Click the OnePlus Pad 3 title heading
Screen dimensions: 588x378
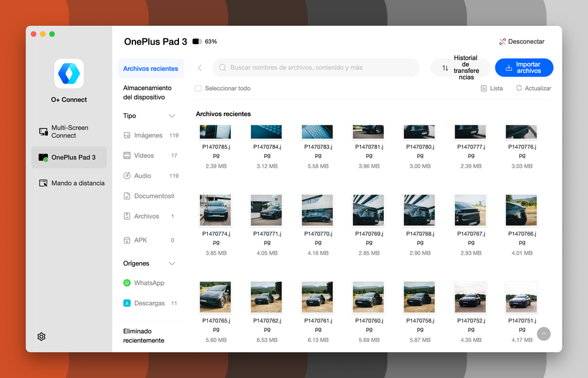click(x=156, y=42)
